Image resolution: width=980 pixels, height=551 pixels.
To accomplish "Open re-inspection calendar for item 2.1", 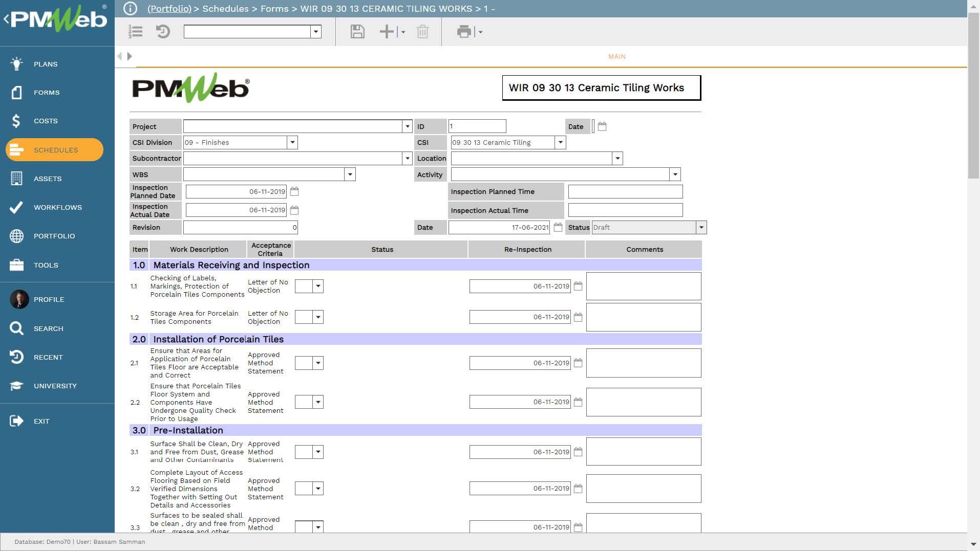I will (x=578, y=363).
